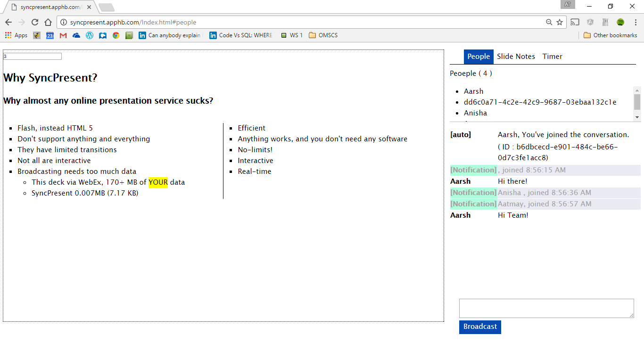
Task: Click 'Aatmay, joined 8:56:57 AM' notification
Action: (545, 204)
